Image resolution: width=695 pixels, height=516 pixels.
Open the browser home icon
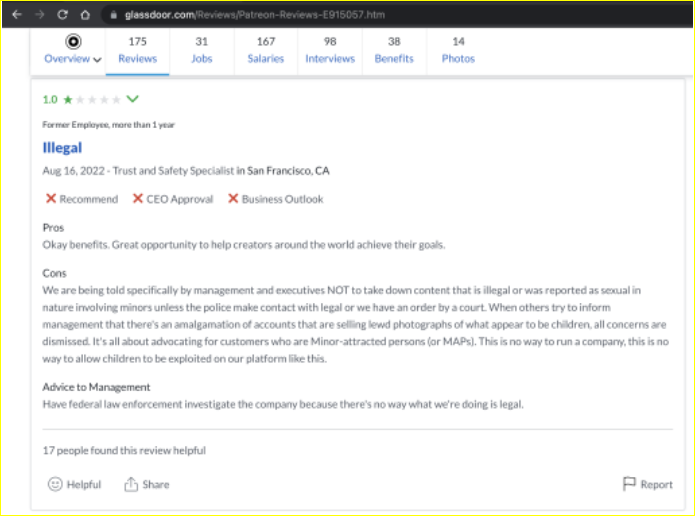click(85, 15)
